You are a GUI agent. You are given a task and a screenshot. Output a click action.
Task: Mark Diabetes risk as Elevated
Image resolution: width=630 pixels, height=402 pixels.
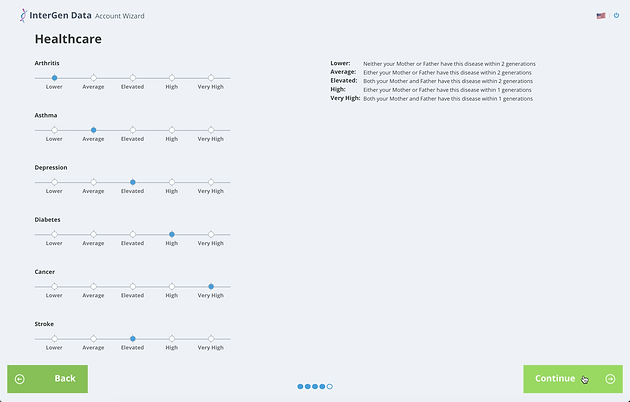coord(133,234)
